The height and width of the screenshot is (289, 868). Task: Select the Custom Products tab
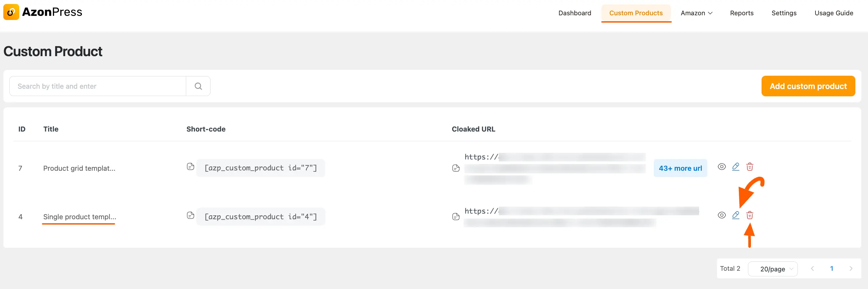636,13
